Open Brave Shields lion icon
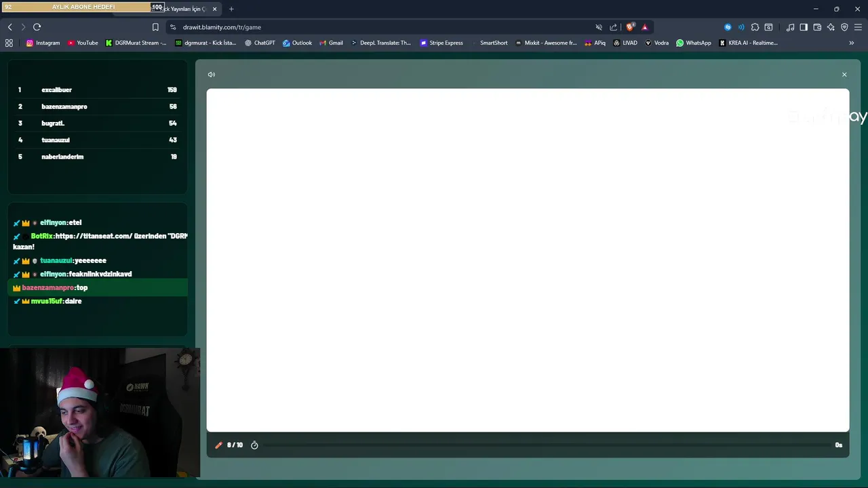 pos(630,27)
